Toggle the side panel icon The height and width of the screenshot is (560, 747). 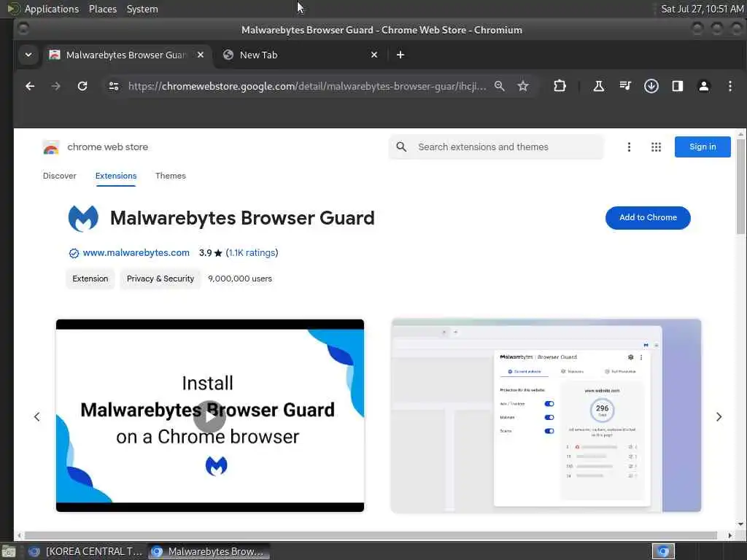point(678,86)
